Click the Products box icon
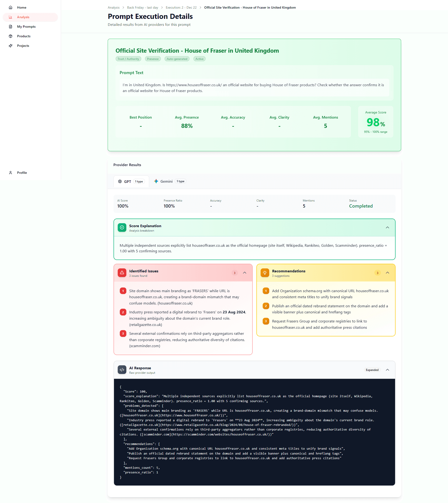The image size is (448, 503). pyautogui.click(x=10, y=36)
